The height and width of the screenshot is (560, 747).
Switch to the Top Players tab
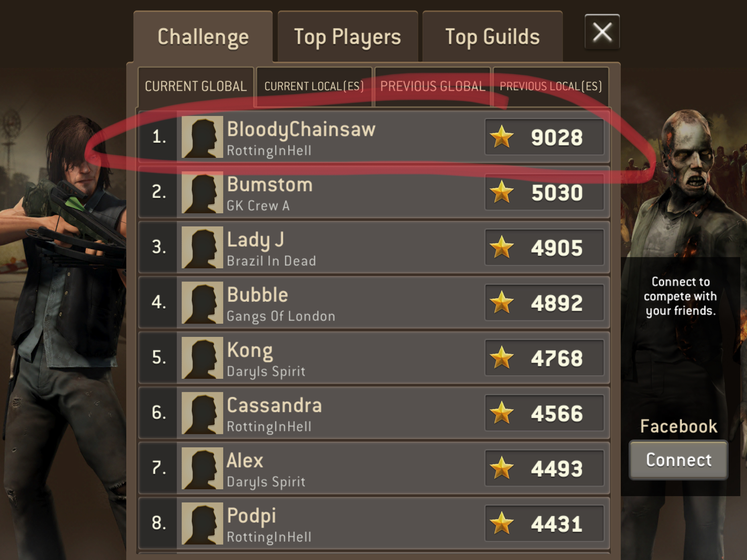348,37
